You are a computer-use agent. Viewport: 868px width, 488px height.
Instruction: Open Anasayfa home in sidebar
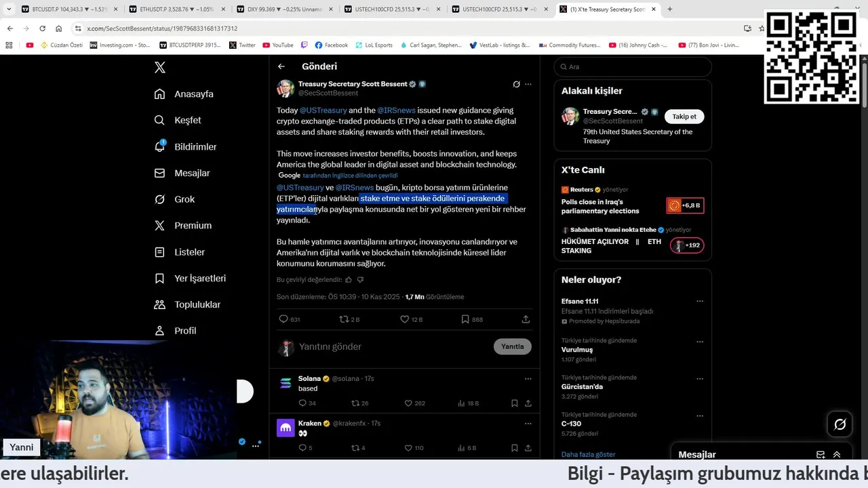pos(184,94)
